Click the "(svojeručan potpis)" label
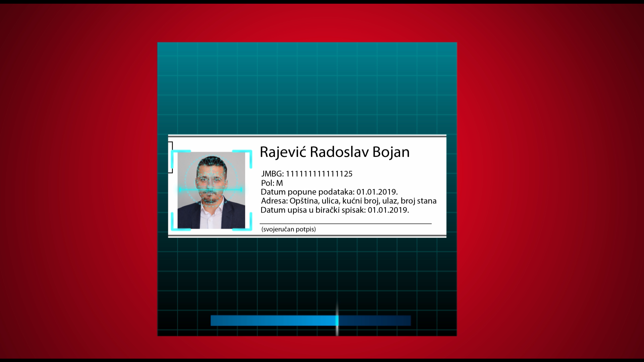 (x=288, y=229)
